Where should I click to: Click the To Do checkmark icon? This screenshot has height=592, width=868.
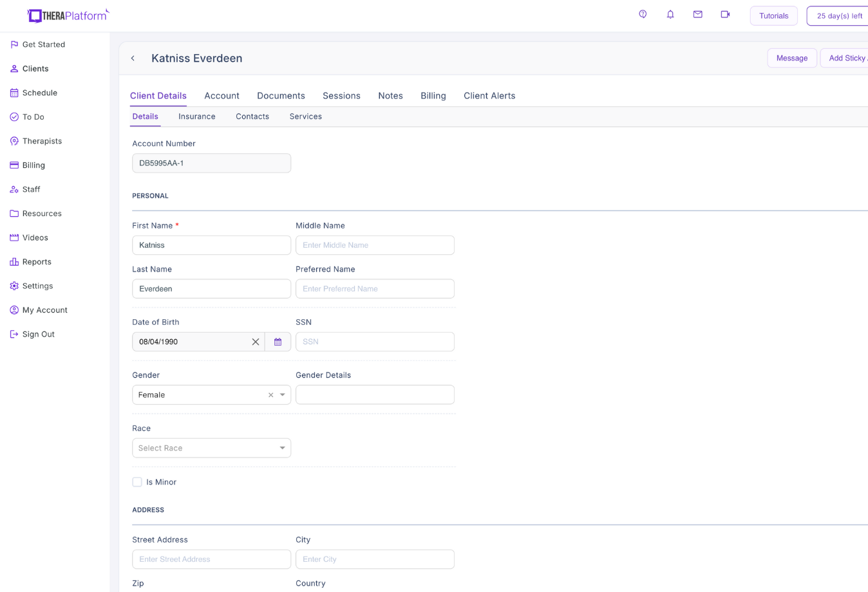pos(14,117)
